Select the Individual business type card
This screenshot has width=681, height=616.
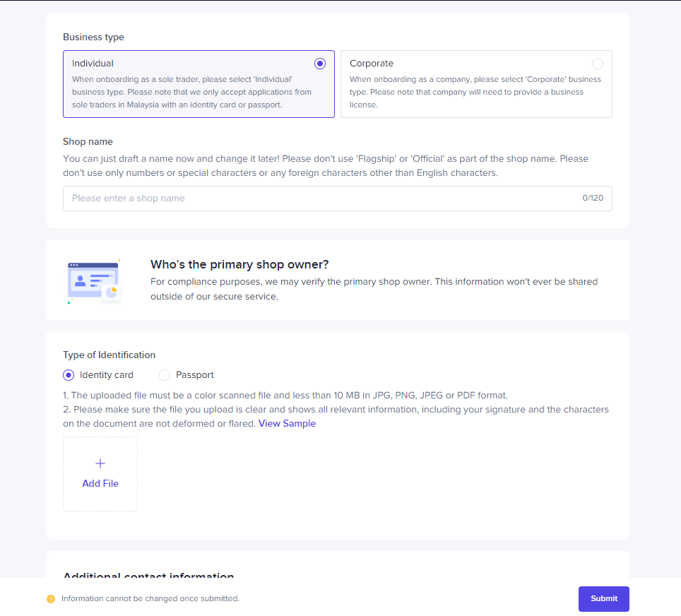(x=199, y=84)
